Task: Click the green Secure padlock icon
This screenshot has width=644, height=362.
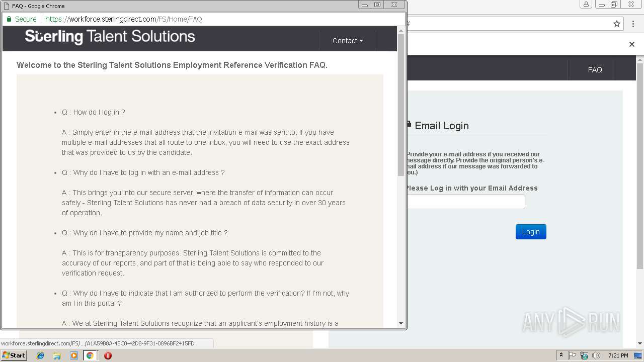Action: tap(9, 19)
